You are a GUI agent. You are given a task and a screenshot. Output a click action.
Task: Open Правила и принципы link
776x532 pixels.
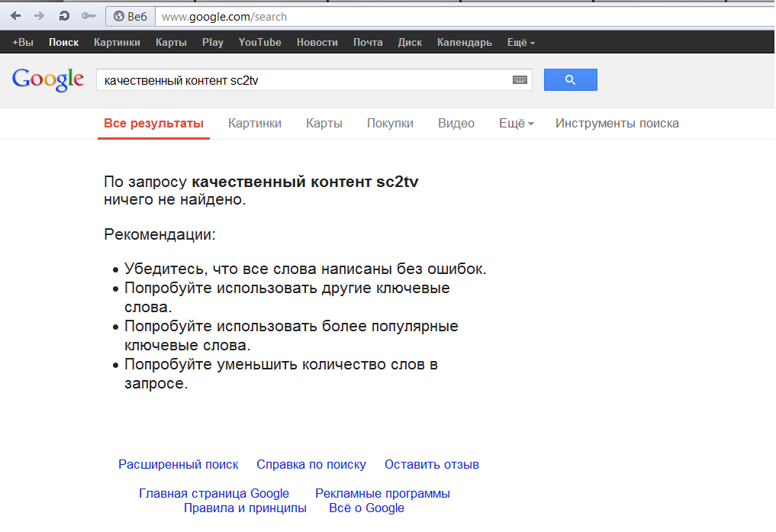(245, 508)
